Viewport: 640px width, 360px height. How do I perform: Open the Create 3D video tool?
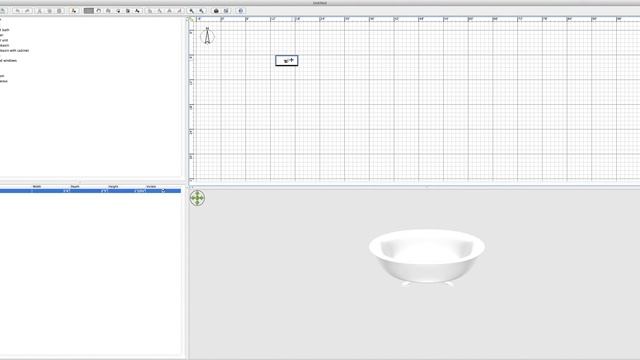click(x=226, y=11)
